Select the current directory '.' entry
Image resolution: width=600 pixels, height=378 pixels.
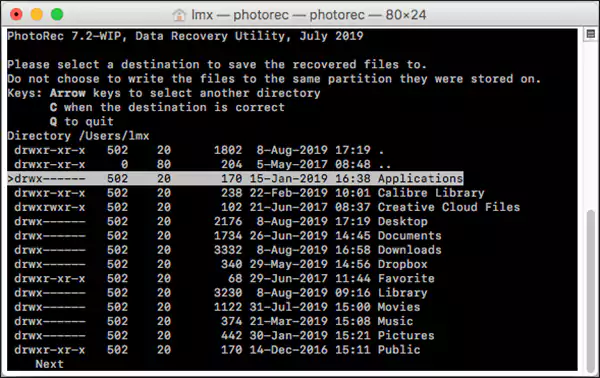(x=199, y=150)
